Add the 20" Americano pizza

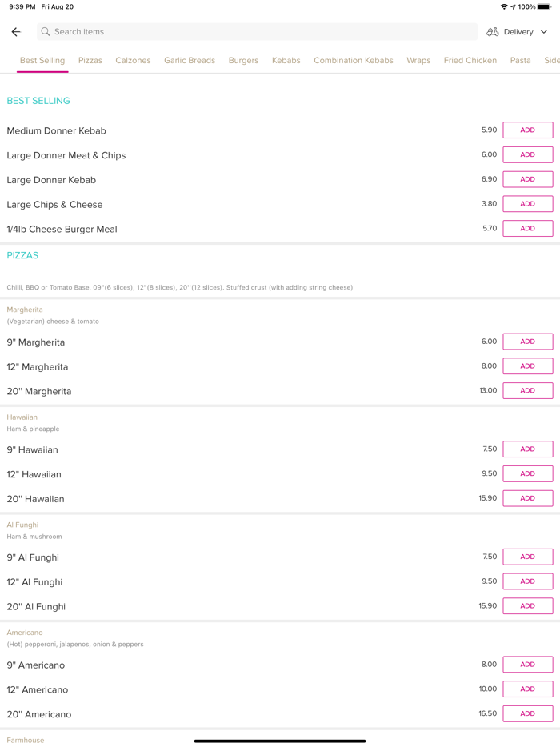pos(527,713)
